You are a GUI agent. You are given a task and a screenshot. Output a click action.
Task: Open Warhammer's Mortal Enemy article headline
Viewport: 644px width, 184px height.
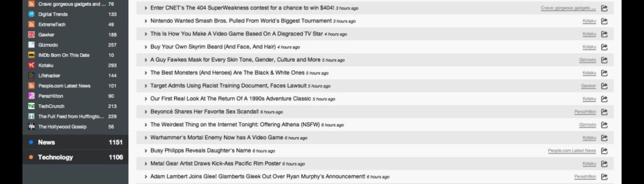(217, 138)
